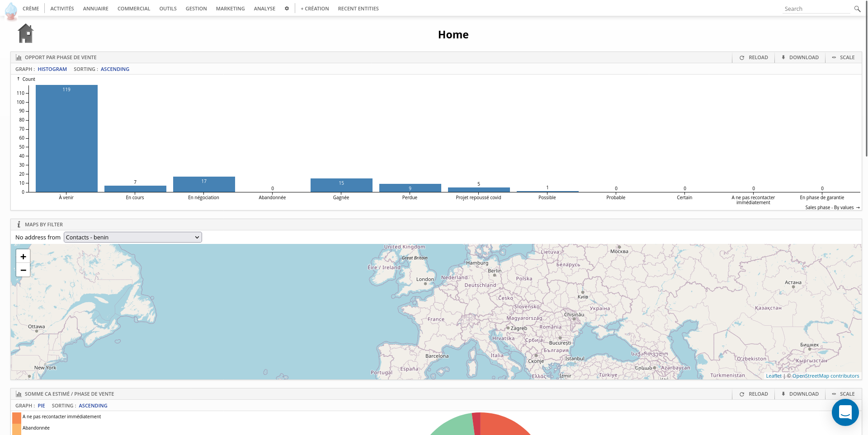
Task: Click the histogram icon beside OPPORT PAR PHASE DE VENTE
Action: pos(19,57)
